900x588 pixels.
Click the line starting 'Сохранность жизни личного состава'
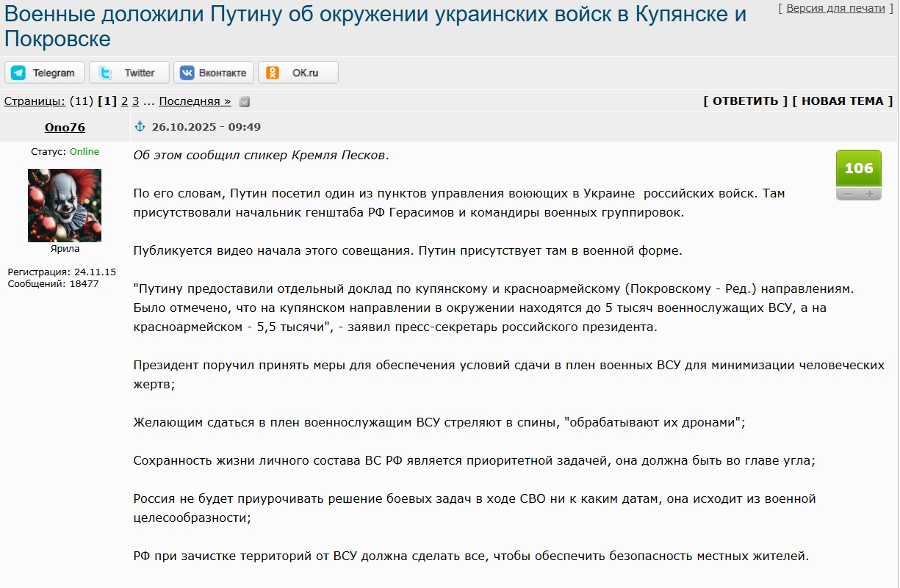click(475, 460)
